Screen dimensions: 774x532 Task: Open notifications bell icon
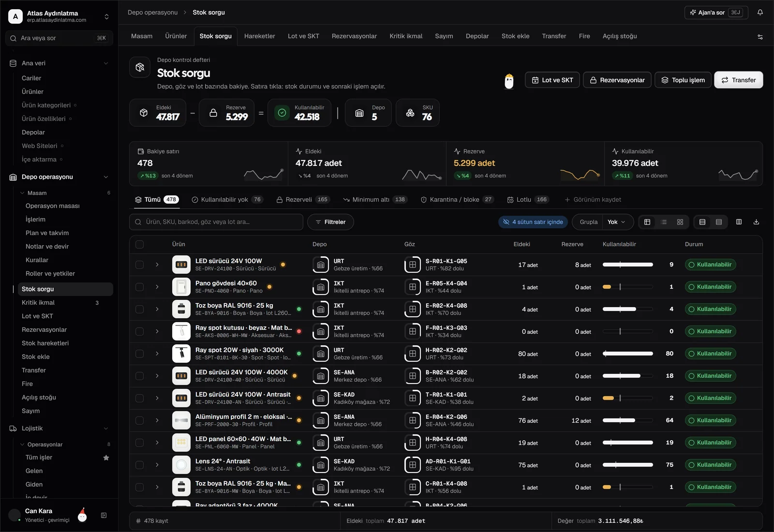[760, 13]
